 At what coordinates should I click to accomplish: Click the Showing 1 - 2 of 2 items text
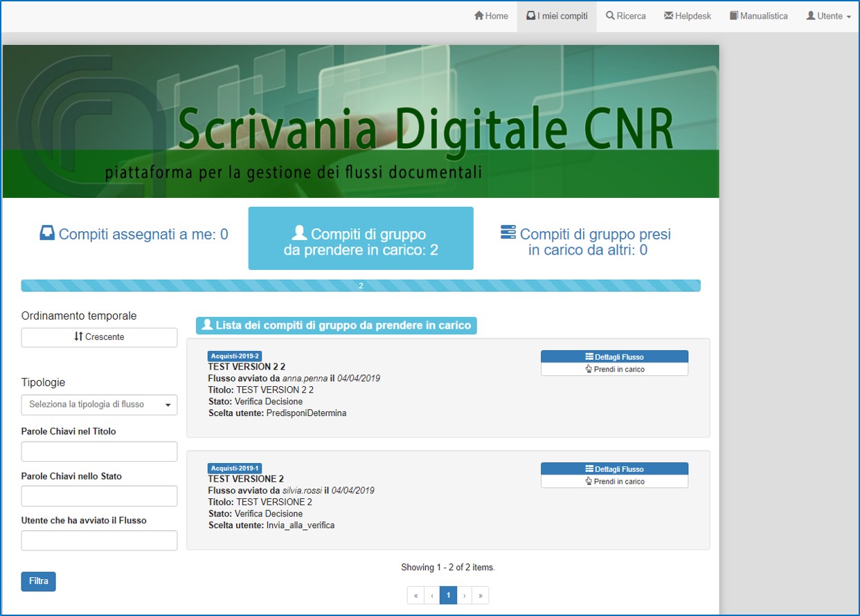448,568
